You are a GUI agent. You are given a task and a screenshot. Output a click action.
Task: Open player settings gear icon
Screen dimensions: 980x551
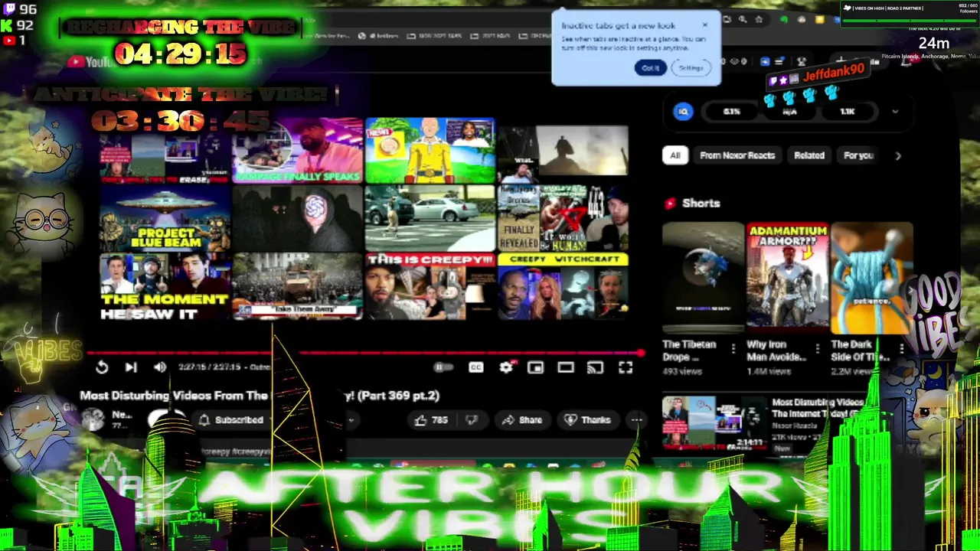point(506,368)
